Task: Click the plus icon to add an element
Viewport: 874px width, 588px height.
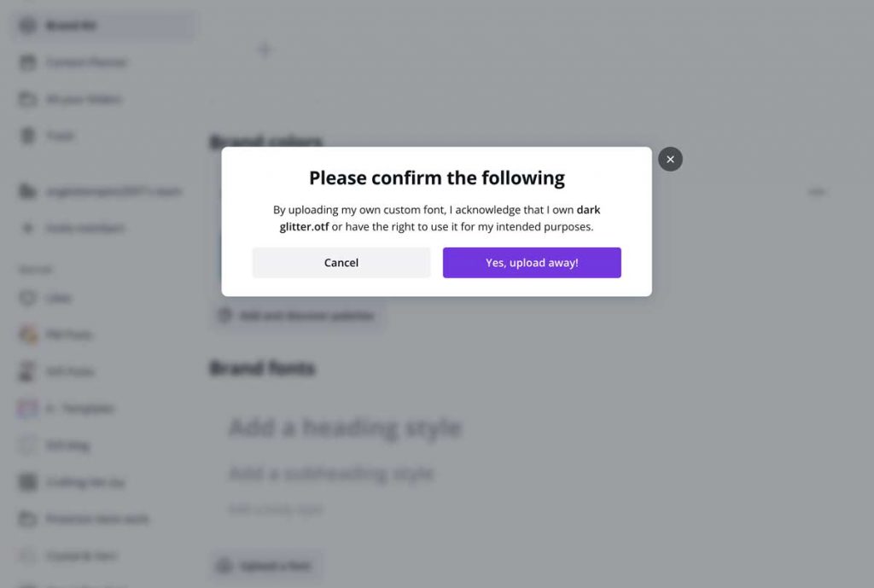Action: pos(265,49)
